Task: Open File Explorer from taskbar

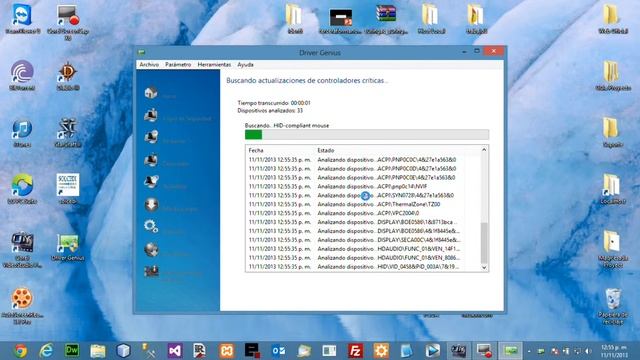Action: pyautogui.click(x=98, y=351)
